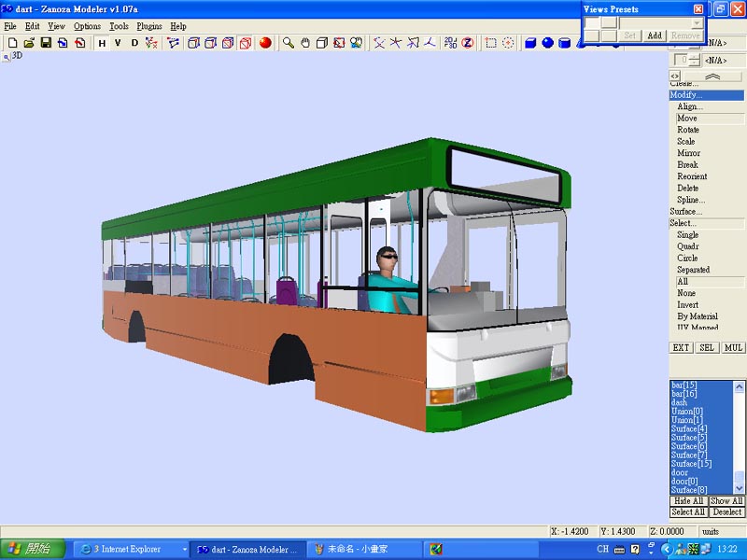Expand the Surface... section in side panel
Image resolution: width=747 pixels, height=560 pixels.
tap(686, 212)
